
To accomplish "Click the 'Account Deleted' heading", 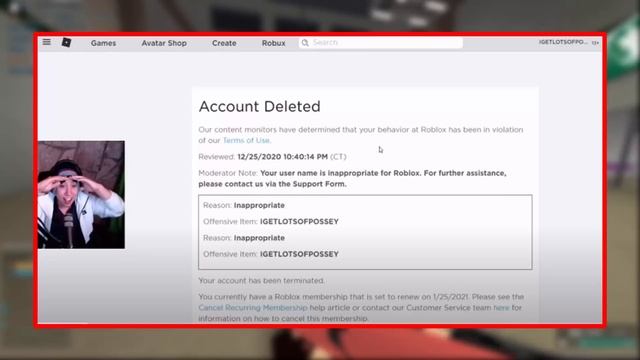I will pos(260,107).
